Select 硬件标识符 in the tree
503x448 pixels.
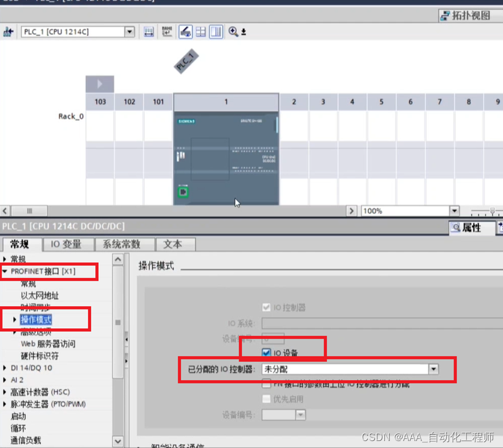(x=40, y=355)
